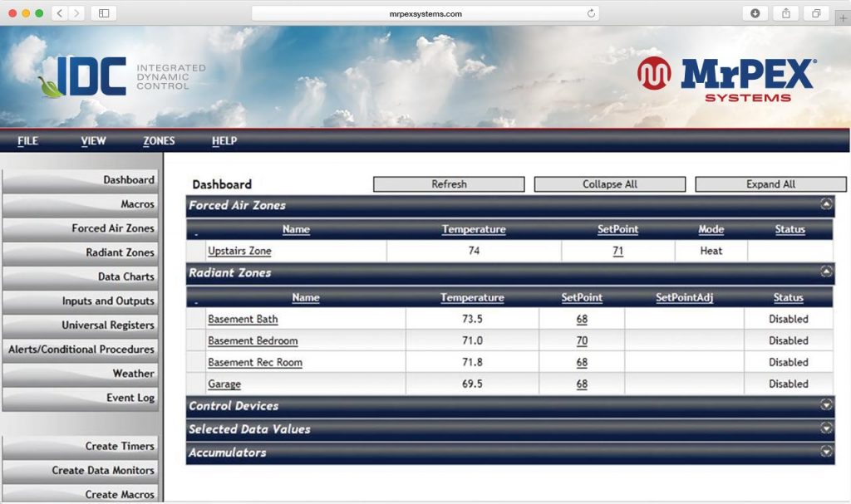The width and height of the screenshot is (851, 504).
Task: Expand the Accumulators section
Action: tap(826, 452)
